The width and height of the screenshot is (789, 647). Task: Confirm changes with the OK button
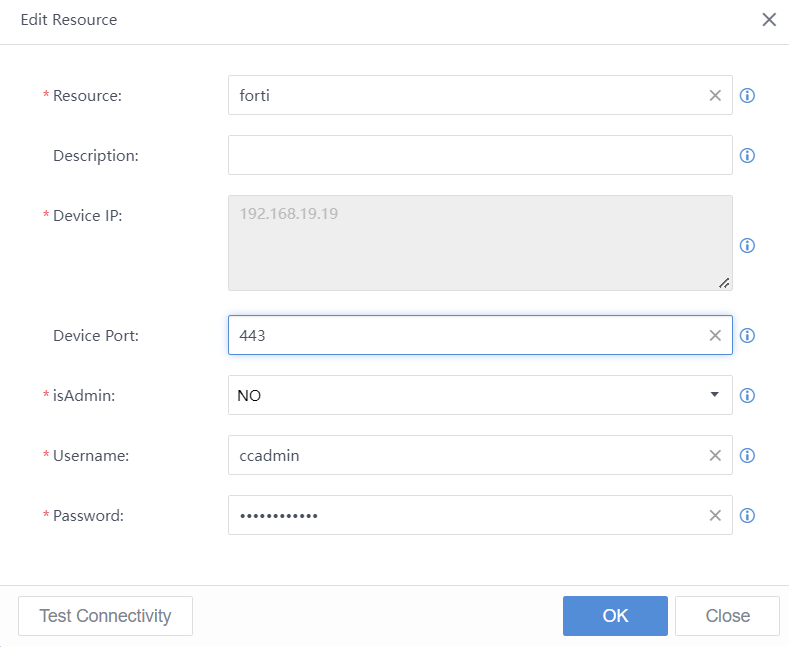(x=615, y=616)
